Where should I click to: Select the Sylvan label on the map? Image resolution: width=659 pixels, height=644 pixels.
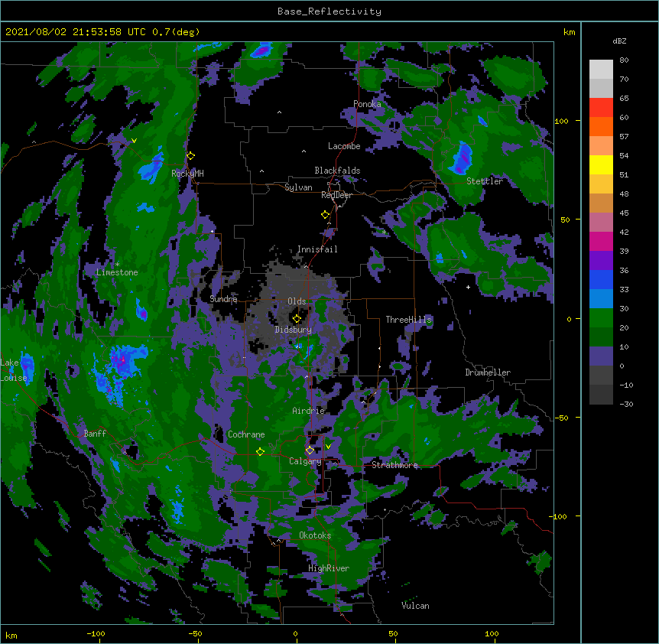point(298,187)
